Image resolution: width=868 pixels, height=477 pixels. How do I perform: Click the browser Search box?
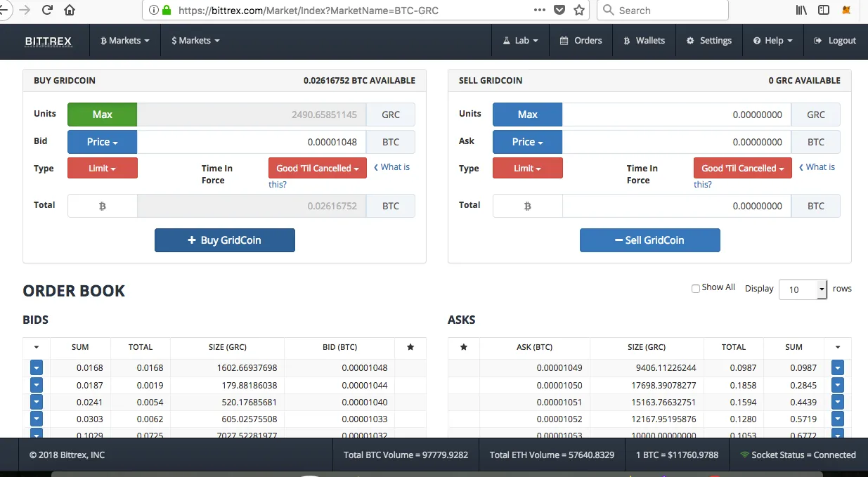[x=662, y=11]
